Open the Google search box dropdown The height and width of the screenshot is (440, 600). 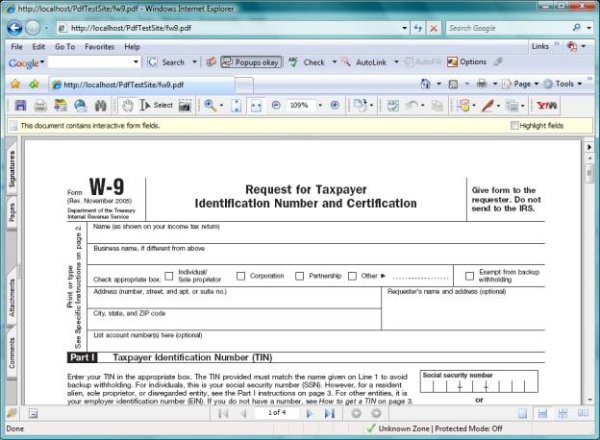point(136,62)
